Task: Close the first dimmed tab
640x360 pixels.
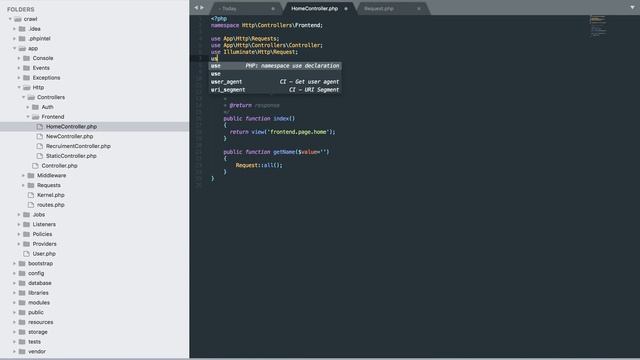Action: click(273, 9)
